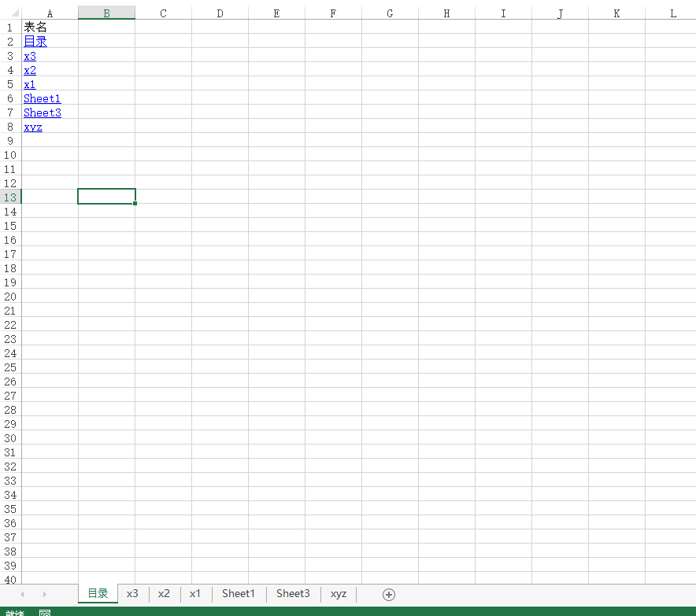Follow the 目录 hyperlink in cell A2
Screen dimensions: 696x616
coord(35,42)
